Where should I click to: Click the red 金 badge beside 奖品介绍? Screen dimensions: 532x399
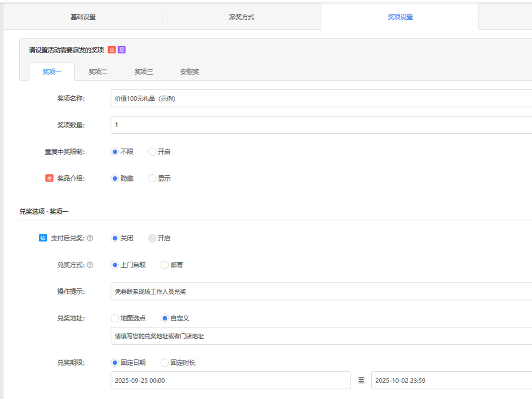click(x=49, y=178)
